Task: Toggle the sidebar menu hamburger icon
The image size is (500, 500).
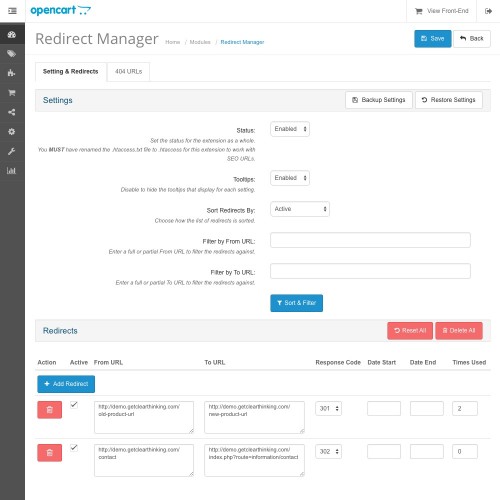Action: [x=12, y=11]
